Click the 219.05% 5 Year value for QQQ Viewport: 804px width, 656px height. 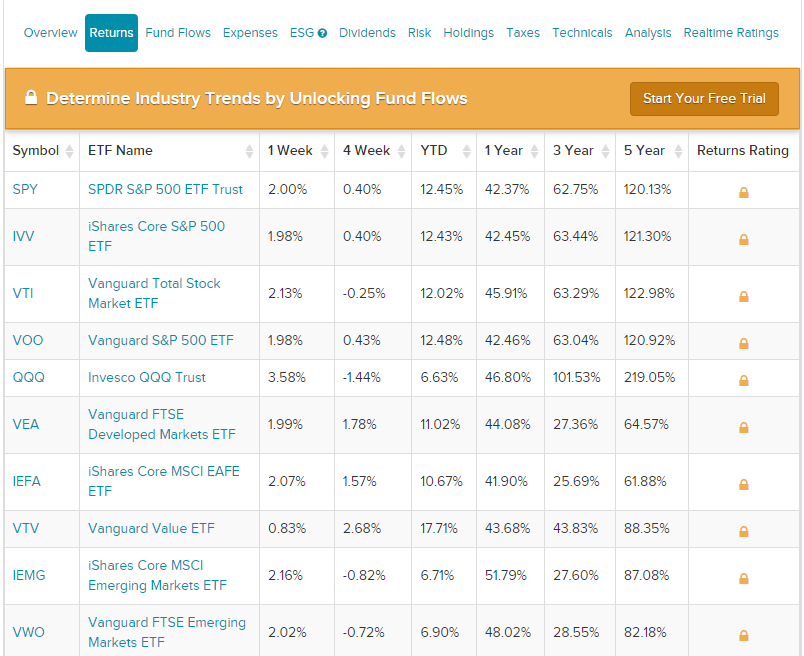(649, 377)
